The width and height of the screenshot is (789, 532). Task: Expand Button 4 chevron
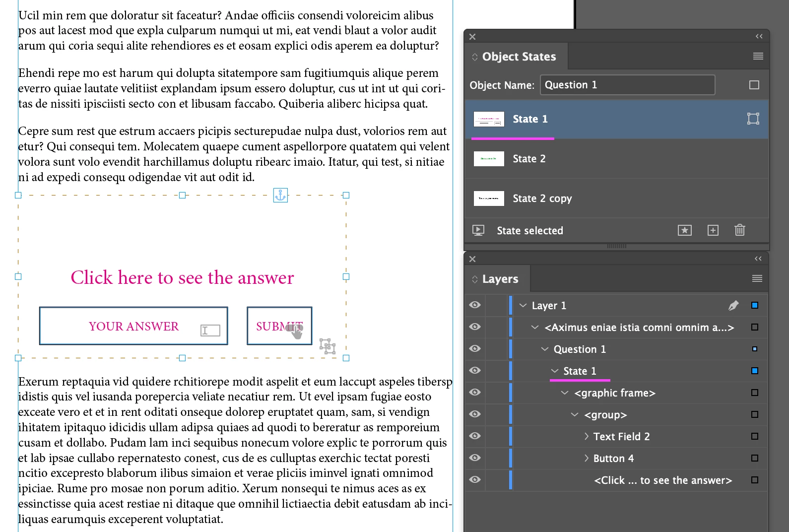(x=587, y=459)
